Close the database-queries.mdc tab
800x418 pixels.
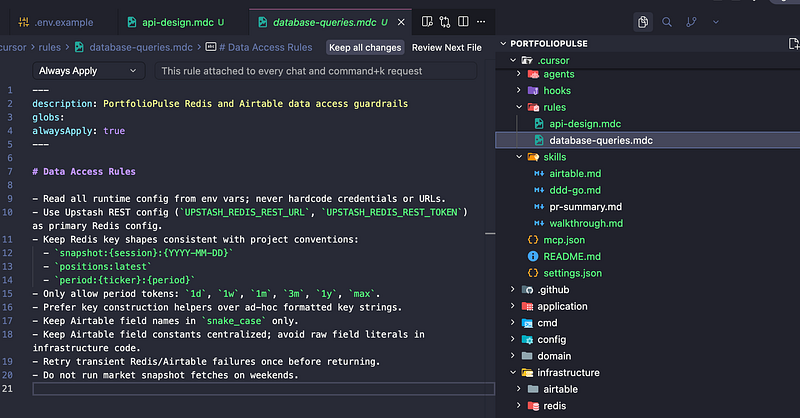[x=402, y=22]
